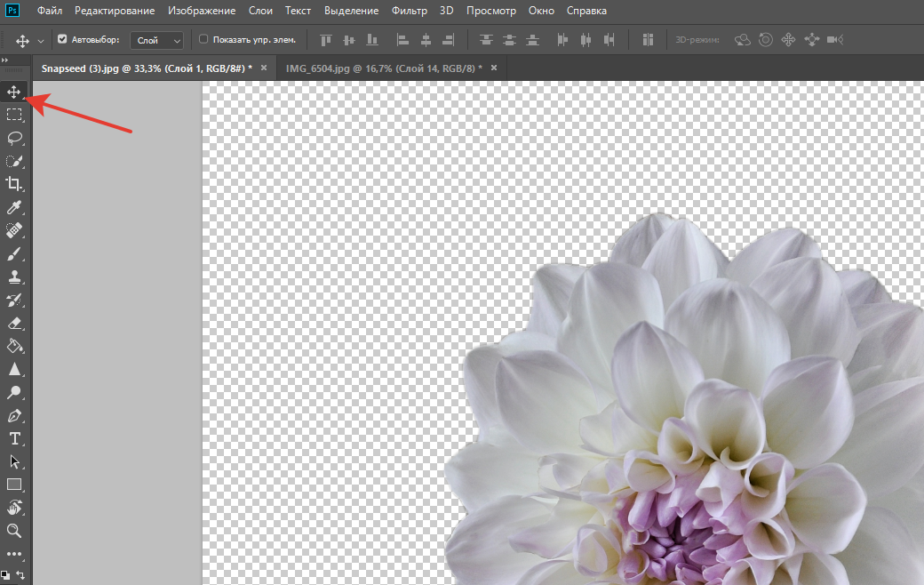Image resolution: width=924 pixels, height=585 pixels.
Task: Click the 3D orbit rotate icon
Action: (743, 40)
